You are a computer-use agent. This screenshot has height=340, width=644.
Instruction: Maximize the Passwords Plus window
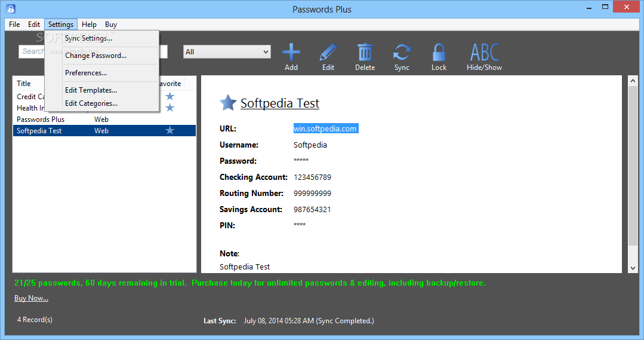point(605,7)
